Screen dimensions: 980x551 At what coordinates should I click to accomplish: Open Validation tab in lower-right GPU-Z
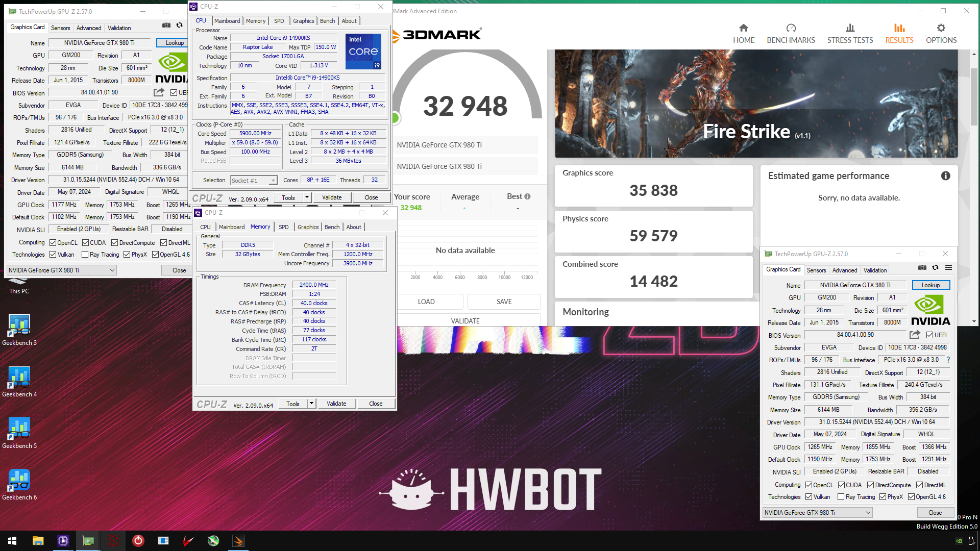point(875,270)
